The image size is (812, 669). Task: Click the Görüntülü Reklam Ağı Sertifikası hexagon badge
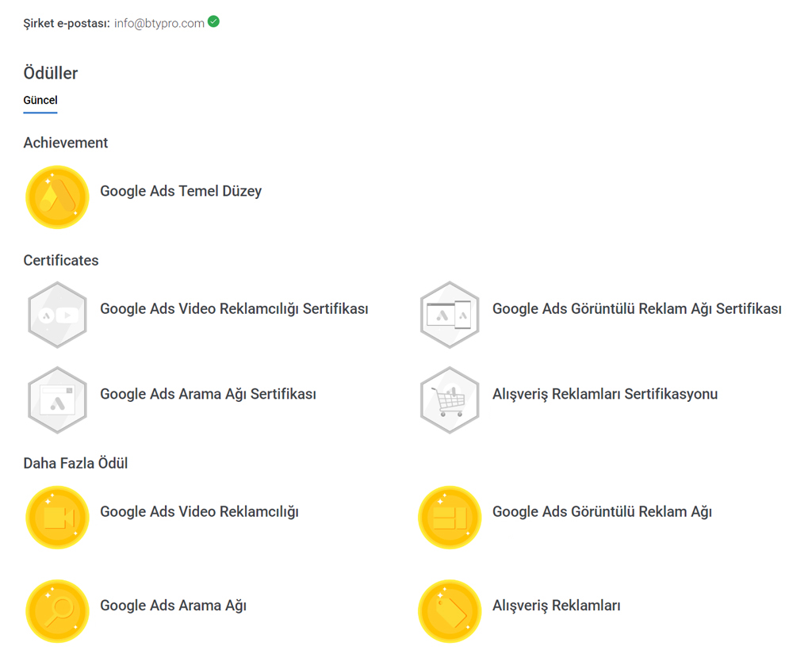[x=450, y=315]
